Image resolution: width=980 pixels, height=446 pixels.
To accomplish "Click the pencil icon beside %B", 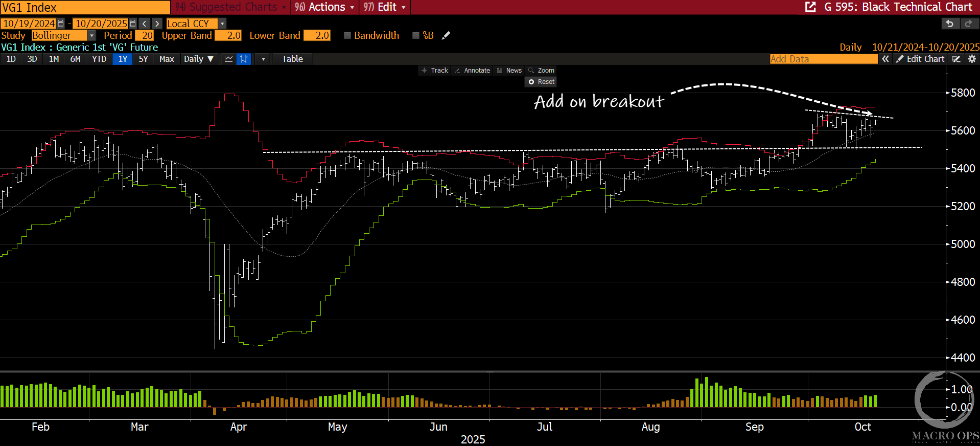I will pyautogui.click(x=446, y=35).
